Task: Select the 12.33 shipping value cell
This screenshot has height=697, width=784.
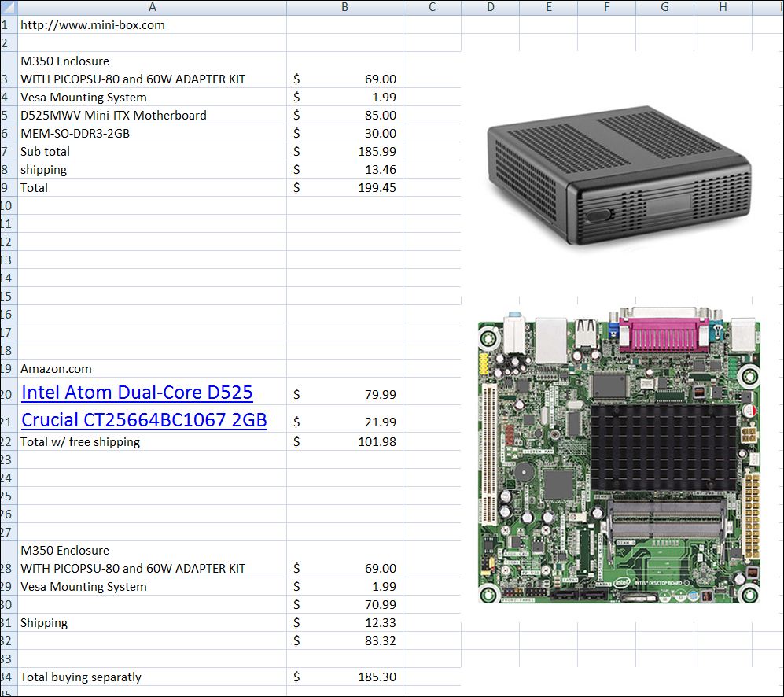Action: [x=344, y=622]
